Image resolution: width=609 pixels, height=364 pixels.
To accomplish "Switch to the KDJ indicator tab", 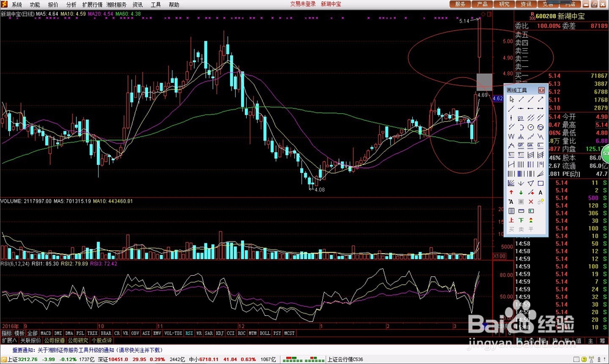I will click(220, 334).
